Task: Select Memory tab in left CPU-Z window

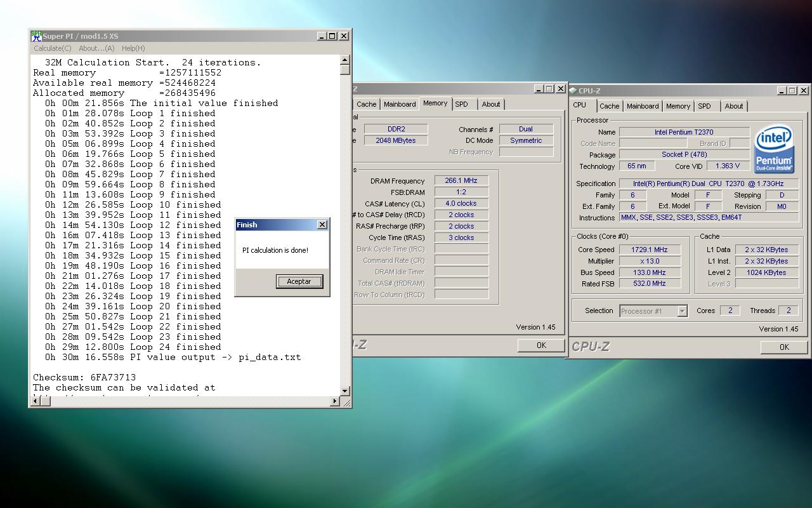Action: pyautogui.click(x=435, y=104)
